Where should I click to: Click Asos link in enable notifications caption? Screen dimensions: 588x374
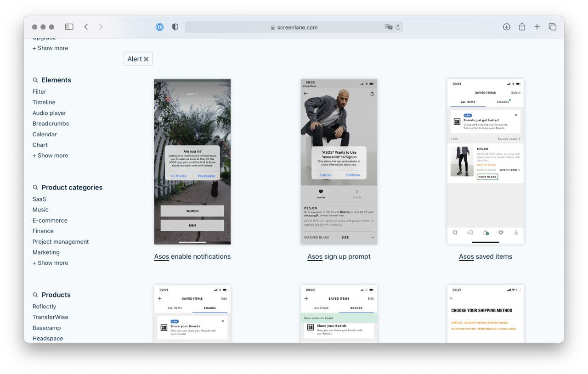point(162,257)
